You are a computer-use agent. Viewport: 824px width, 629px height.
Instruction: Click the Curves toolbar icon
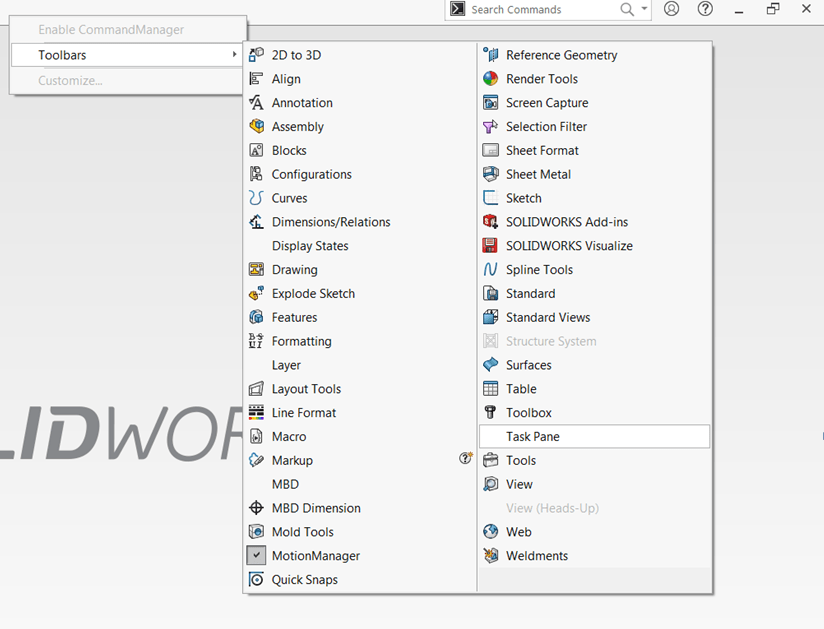256,198
